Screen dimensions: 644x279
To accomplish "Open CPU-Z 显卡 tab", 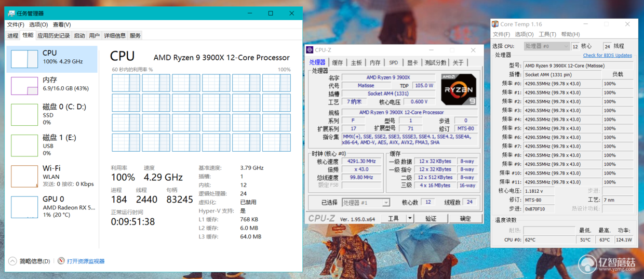I will click(x=412, y=62).
